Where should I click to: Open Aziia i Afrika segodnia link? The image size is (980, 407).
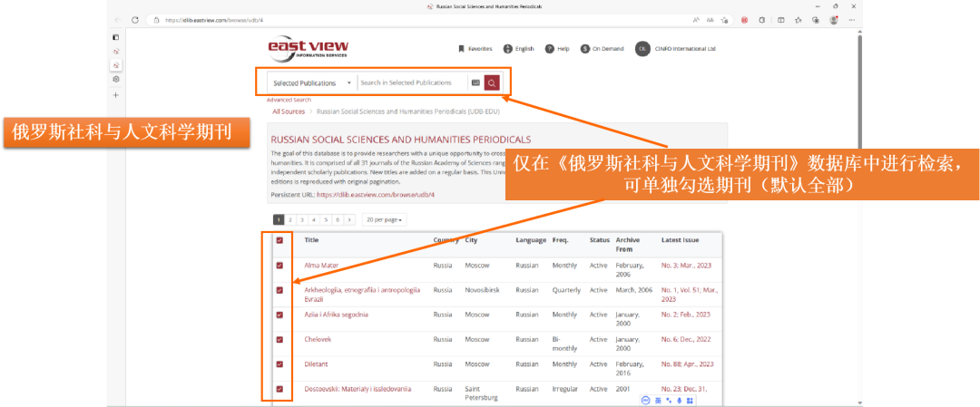tap(337, 315)
